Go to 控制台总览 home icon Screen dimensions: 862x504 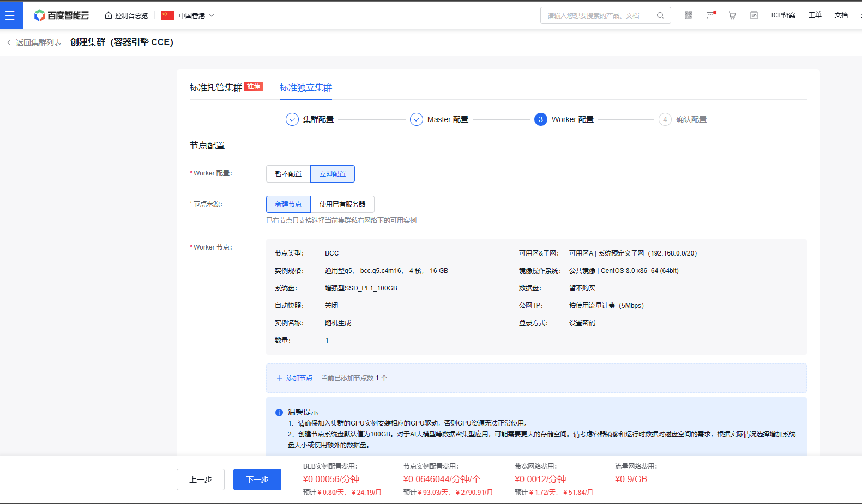[x=108, y=15]
